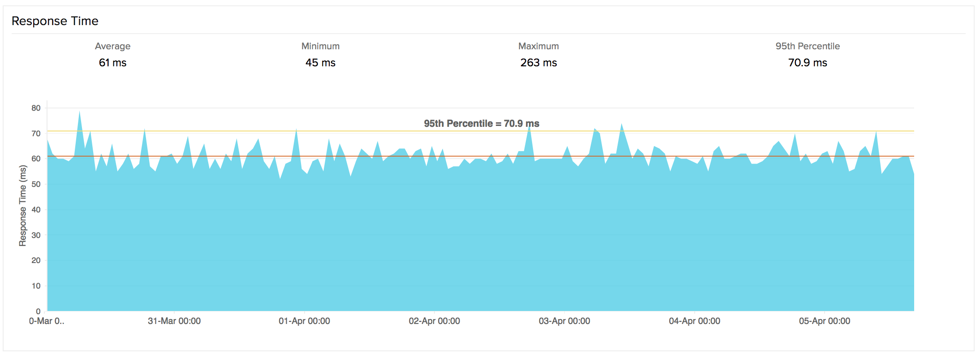Click the 03-Apr 00:00 x-axis label
The width and height of the screenshot is (980, 354).
(564, 321)
